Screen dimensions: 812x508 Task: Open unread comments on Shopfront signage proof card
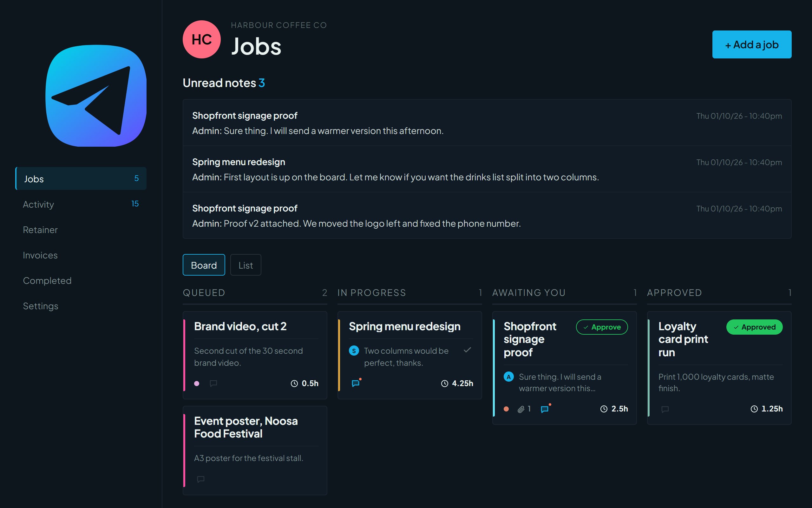[545, 409]
